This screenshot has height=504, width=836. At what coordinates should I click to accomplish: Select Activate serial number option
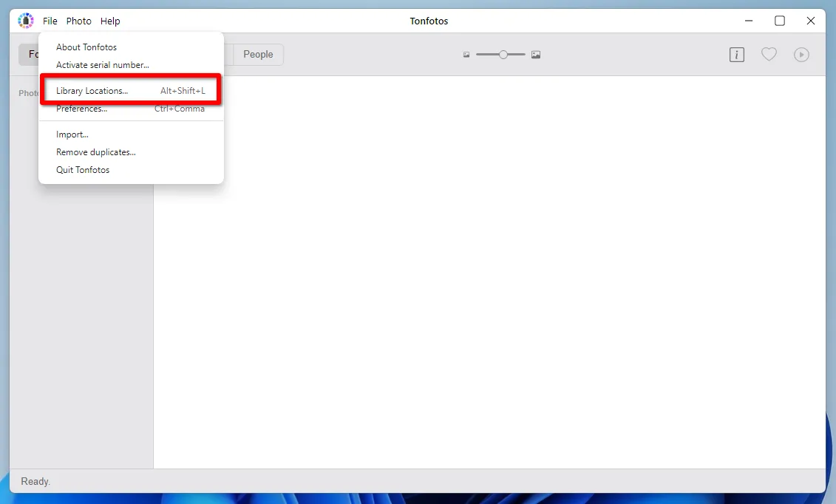pyautogui.click(x=103, y=65)
